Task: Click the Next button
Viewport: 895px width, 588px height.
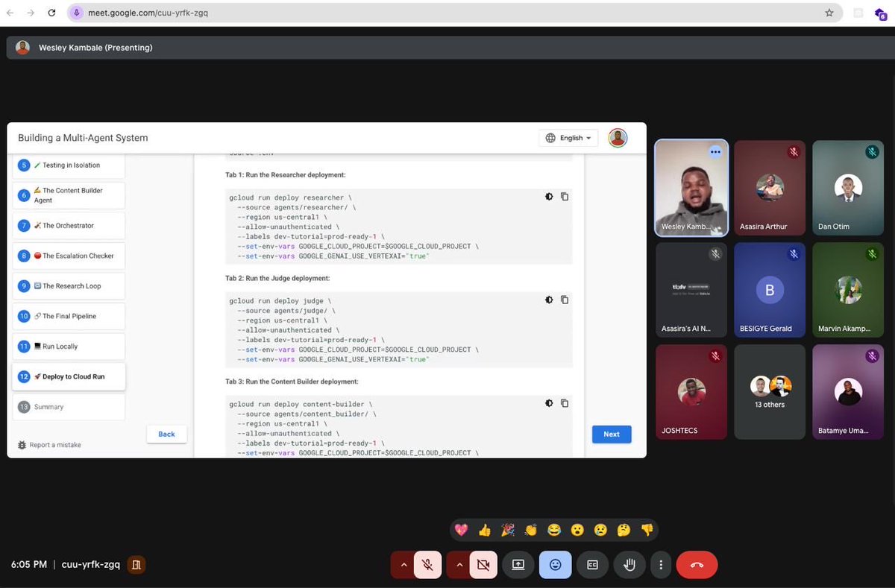Action: 612,434
